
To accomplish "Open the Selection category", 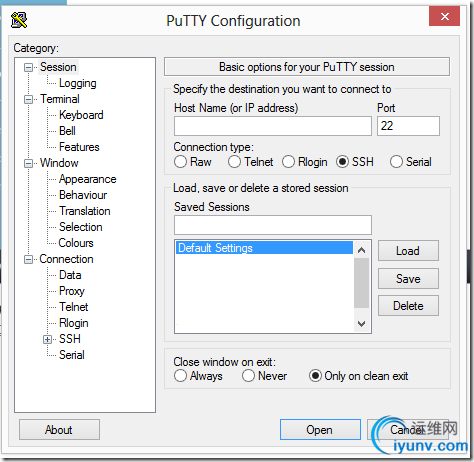I will [81, 227].
